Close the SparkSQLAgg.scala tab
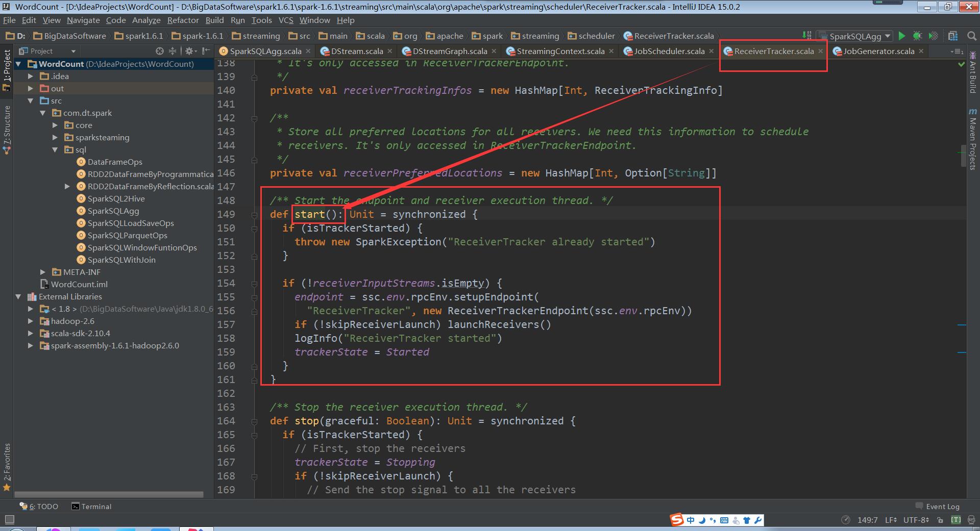The width and height of the screenshot is (980, 531). coord(308,51)
